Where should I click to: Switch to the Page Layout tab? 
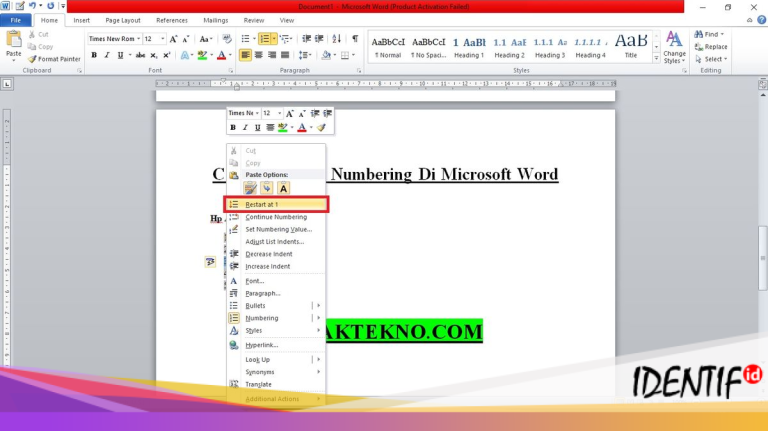(x=122, y=20)
